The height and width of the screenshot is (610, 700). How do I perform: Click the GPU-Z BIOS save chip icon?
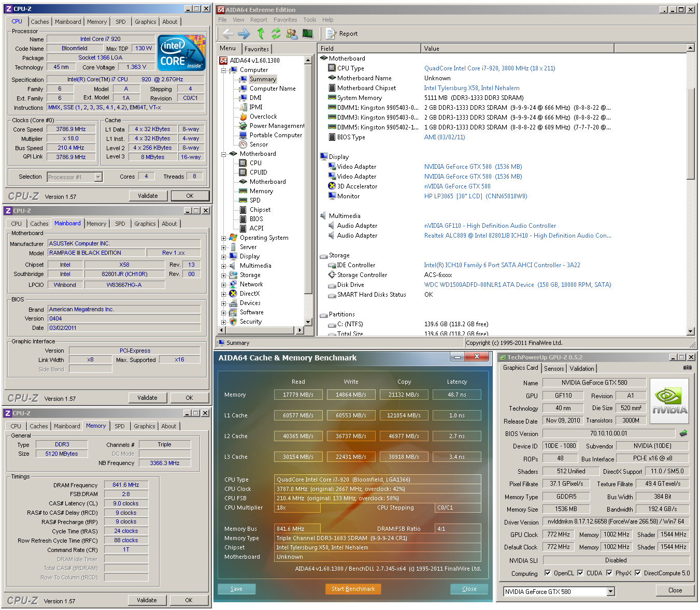pyautogui.click(x=683, y=433)
